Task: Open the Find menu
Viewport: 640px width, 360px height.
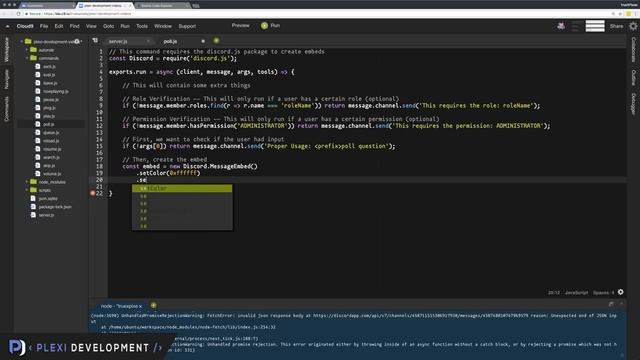Action: (74, 26)
